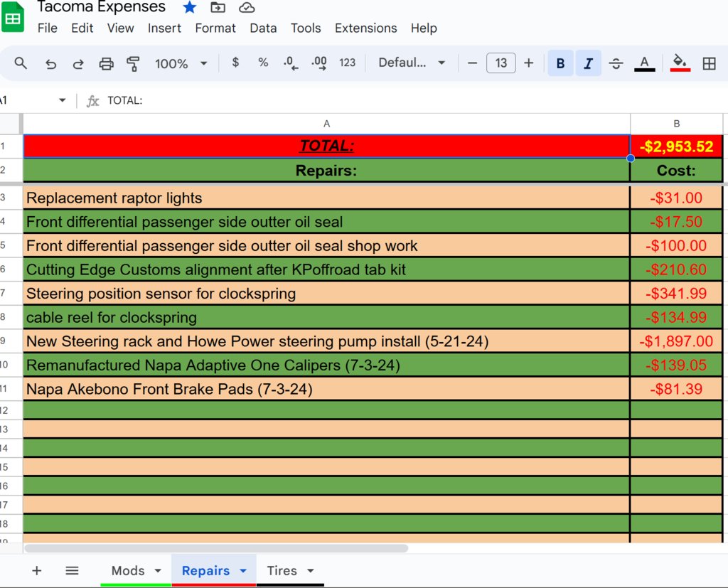Open the Tires tab dropdown arrow
Screen dimensions: 728x588
[x=311, y=571]
